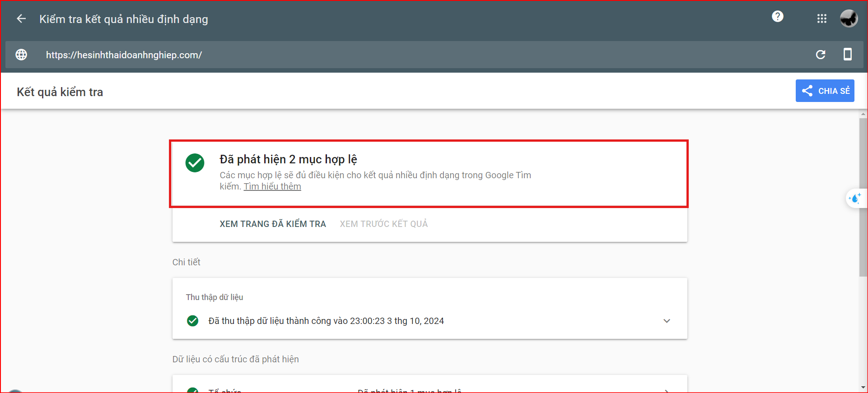This screenshot has height=393, width=868.
Task: Expand the crawl details chevron
Action: [x=667, y=321]
